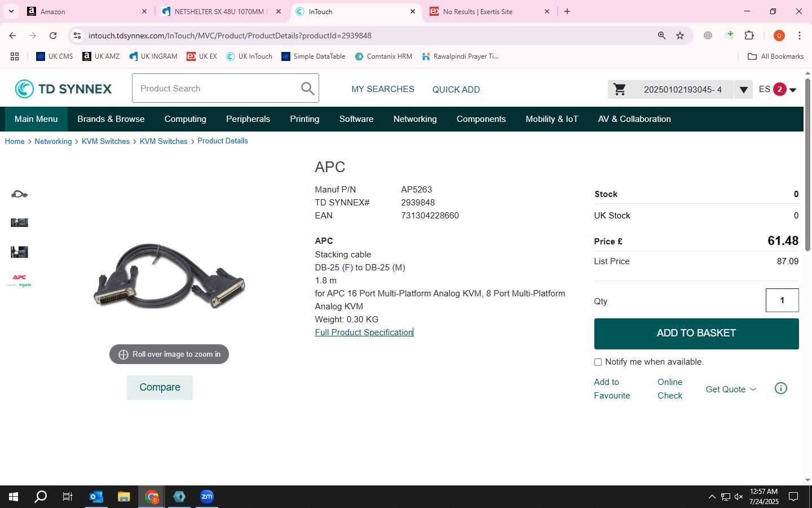Viewport: 812px width, 508px height.
Task: Select the second product thumbnail image
Action: [19, 222]
